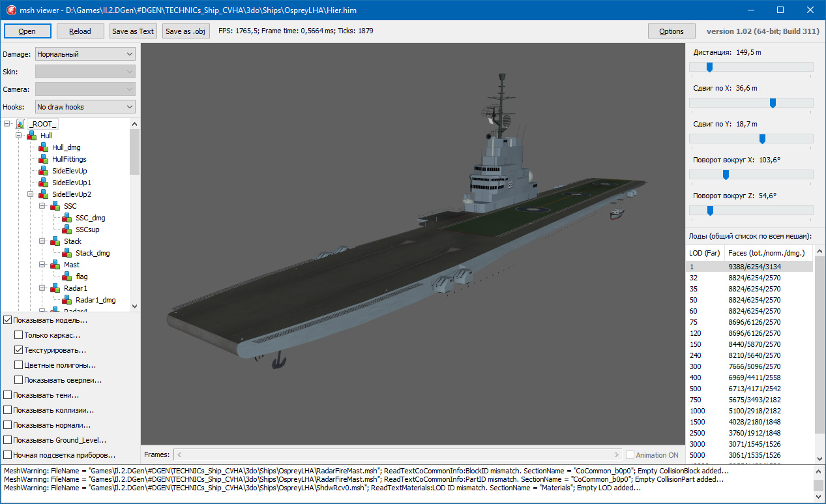Click the Faces column header
Viewport: 826px width, 504px height.
click(x=766, y=253)
